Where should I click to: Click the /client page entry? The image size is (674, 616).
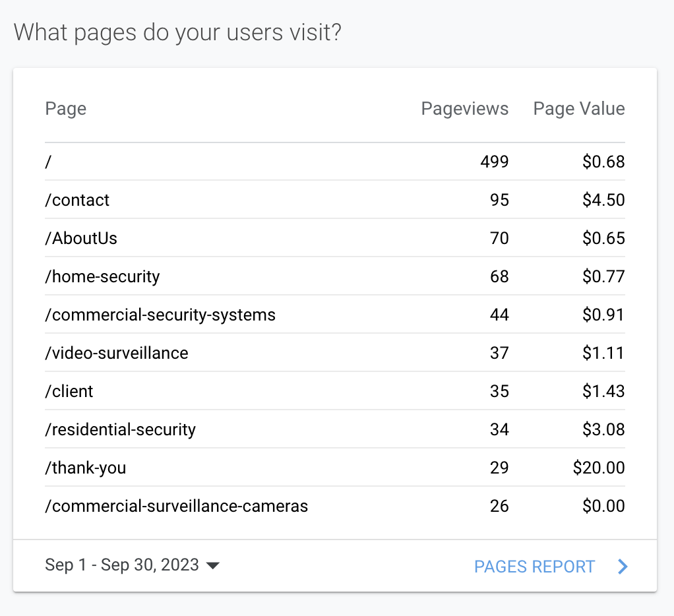pyautogui.click(x=69, y=391)
